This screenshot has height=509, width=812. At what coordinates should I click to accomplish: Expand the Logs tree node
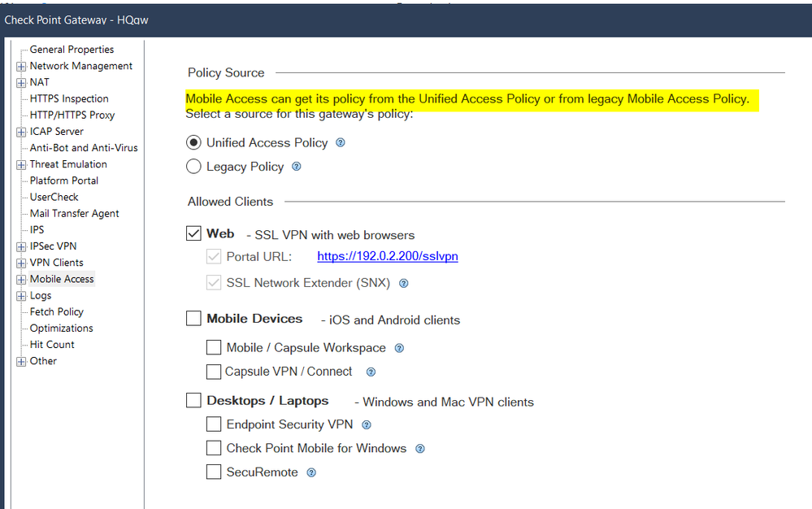tap(21, 296)
